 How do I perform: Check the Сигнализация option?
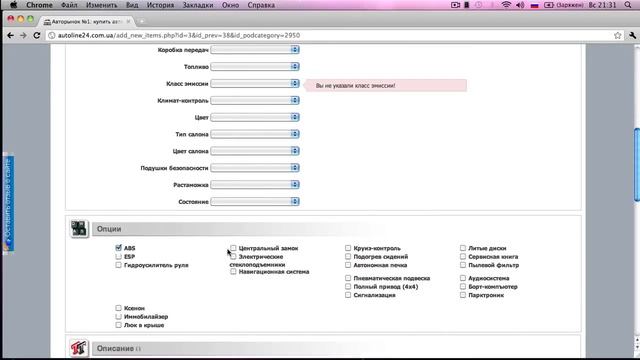click(348, 295)
